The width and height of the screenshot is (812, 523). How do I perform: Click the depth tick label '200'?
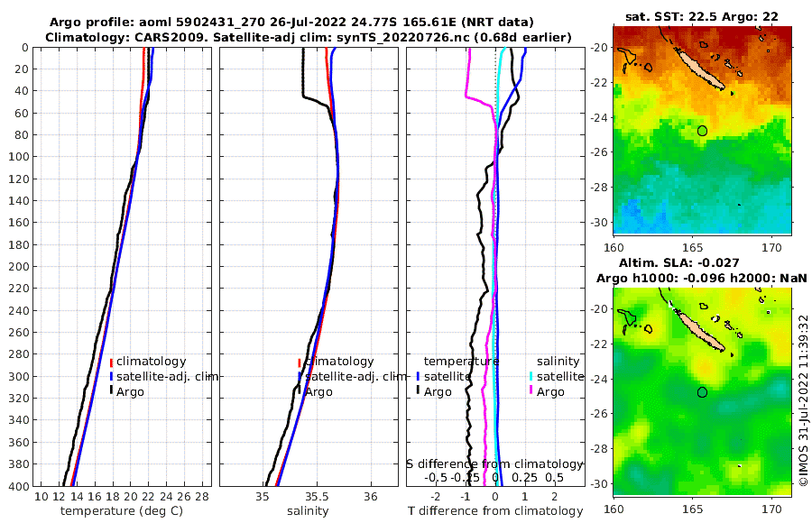(19, 266)
